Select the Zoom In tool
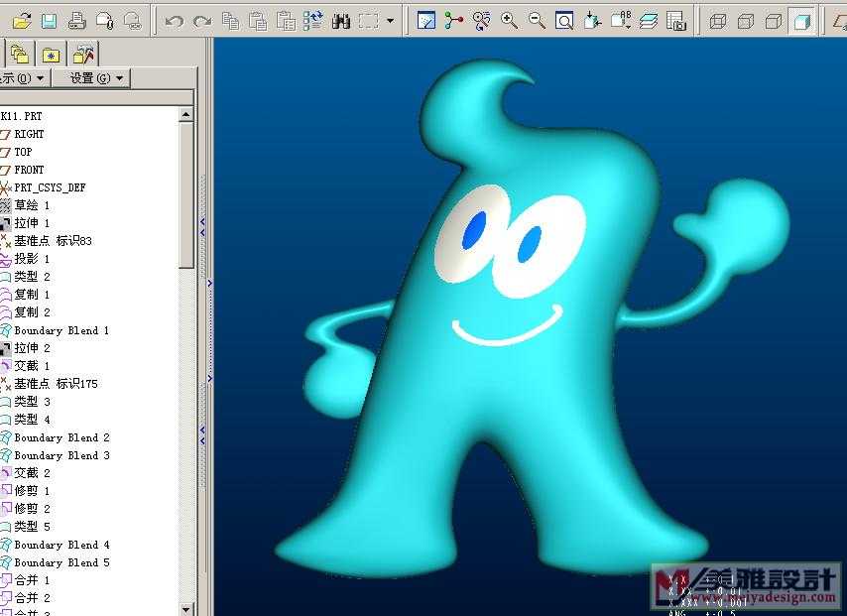The height and width of the screenshot is (616, 847). coord(509,21)
